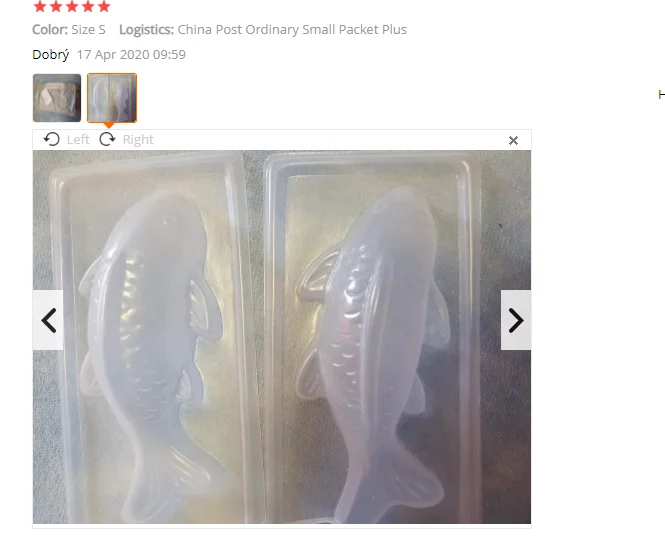Select the highlighted second review thumbnail

(x=112, y=98)
